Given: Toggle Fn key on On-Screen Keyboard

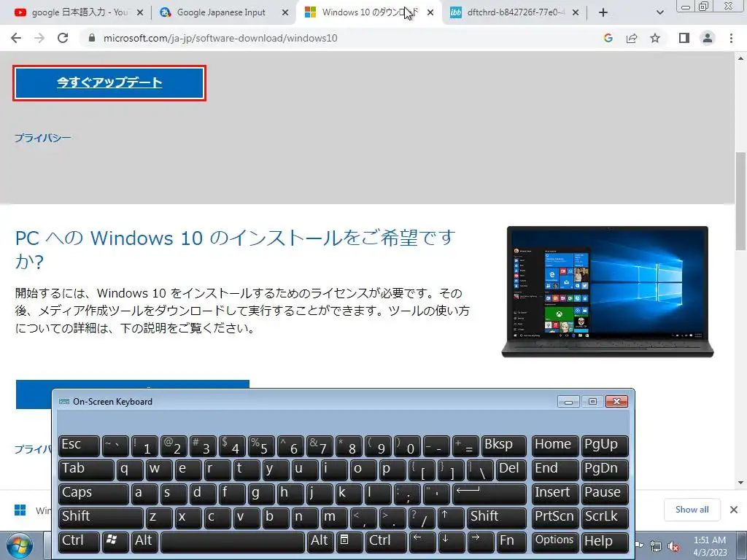Looking at the screenshot, I should coord(511,542).
